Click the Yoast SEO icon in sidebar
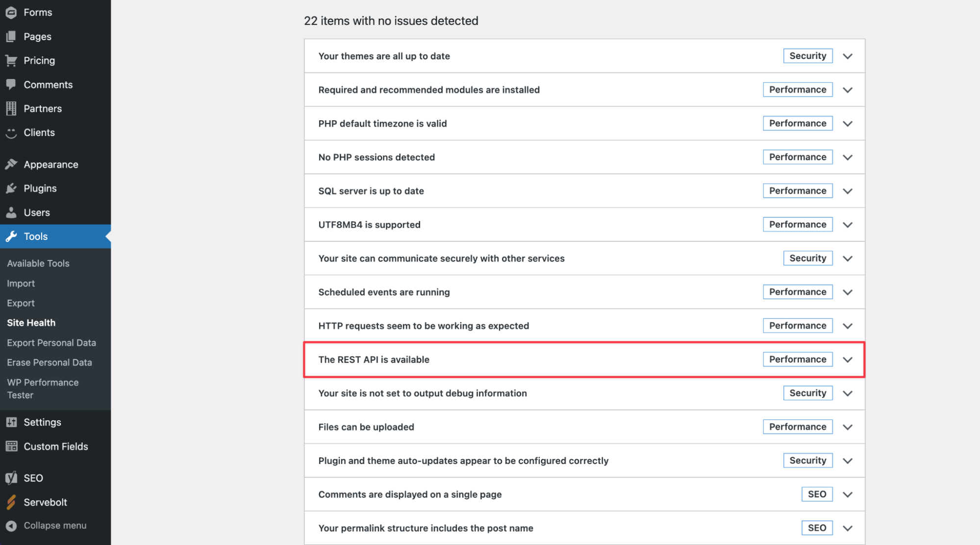980x545 pixels. tap(11, 478)
